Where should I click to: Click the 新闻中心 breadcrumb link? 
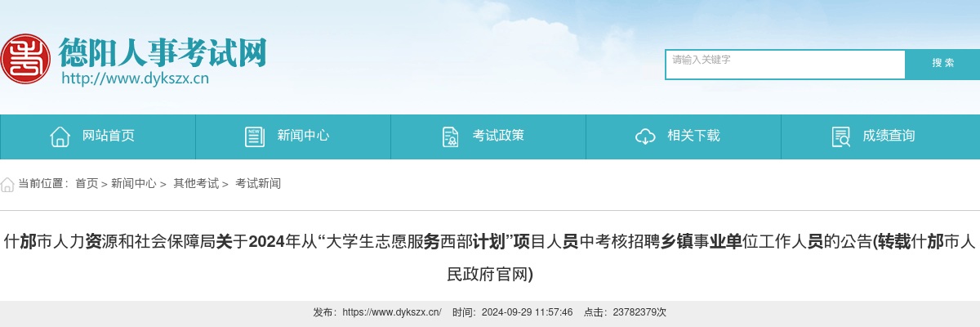(134, 184)
